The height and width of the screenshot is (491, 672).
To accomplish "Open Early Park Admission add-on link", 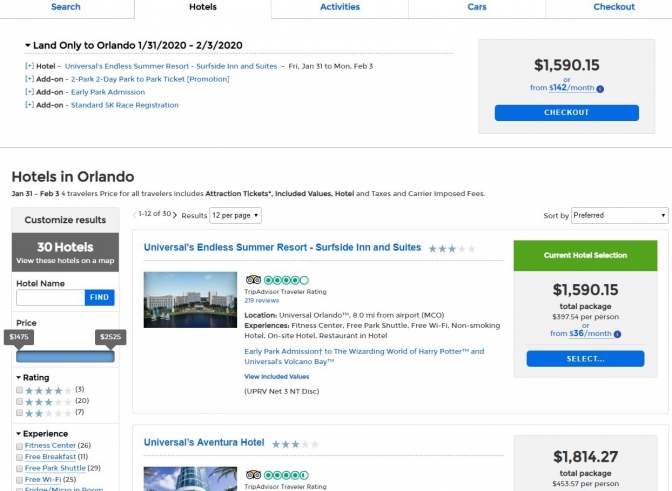I will click(108, 92).
